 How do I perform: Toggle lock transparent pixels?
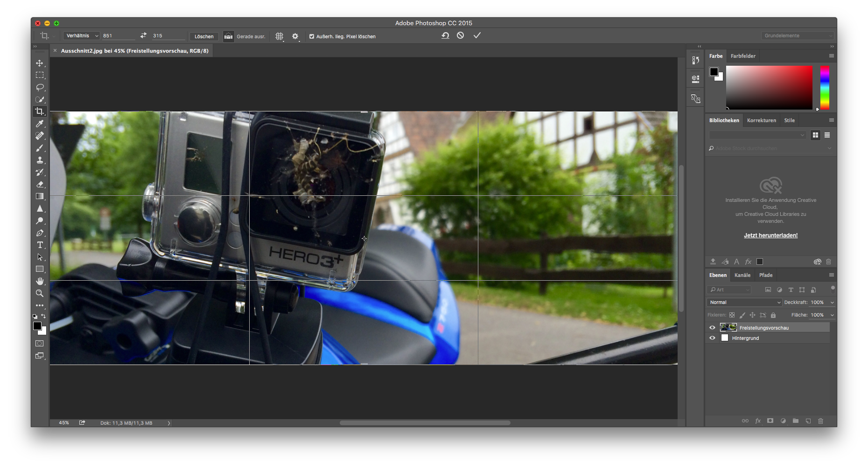point(732,315)
